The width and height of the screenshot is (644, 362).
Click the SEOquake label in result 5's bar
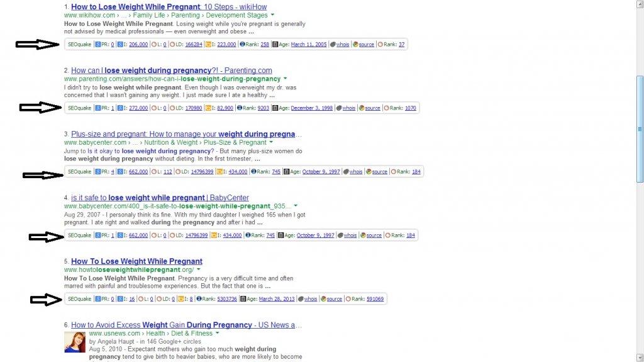pos(79,299)
